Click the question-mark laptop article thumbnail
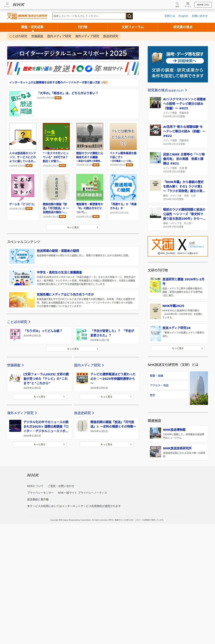The width and height of the screenshot is (215, 644). (x=23, y=136)
